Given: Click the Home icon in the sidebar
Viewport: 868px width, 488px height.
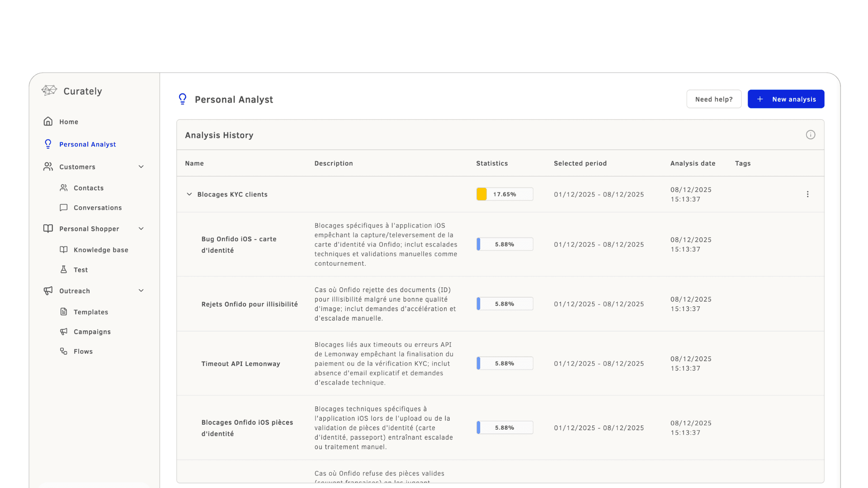Looking at the screenshot, I should click(x=48, y=121).
